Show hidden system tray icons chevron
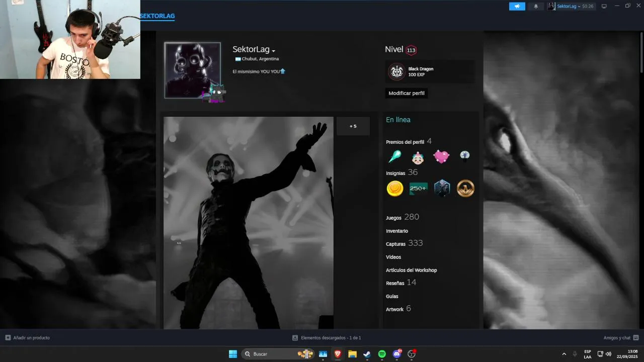This screenshot has width=644, height=362. (564, 354)
